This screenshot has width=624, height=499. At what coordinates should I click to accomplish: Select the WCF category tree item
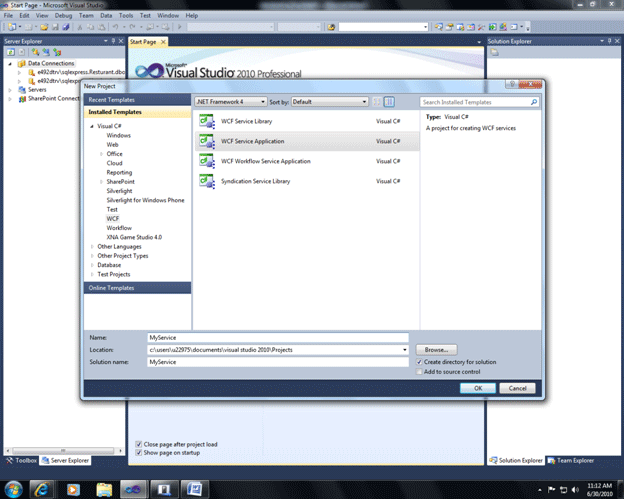(113, 219)
